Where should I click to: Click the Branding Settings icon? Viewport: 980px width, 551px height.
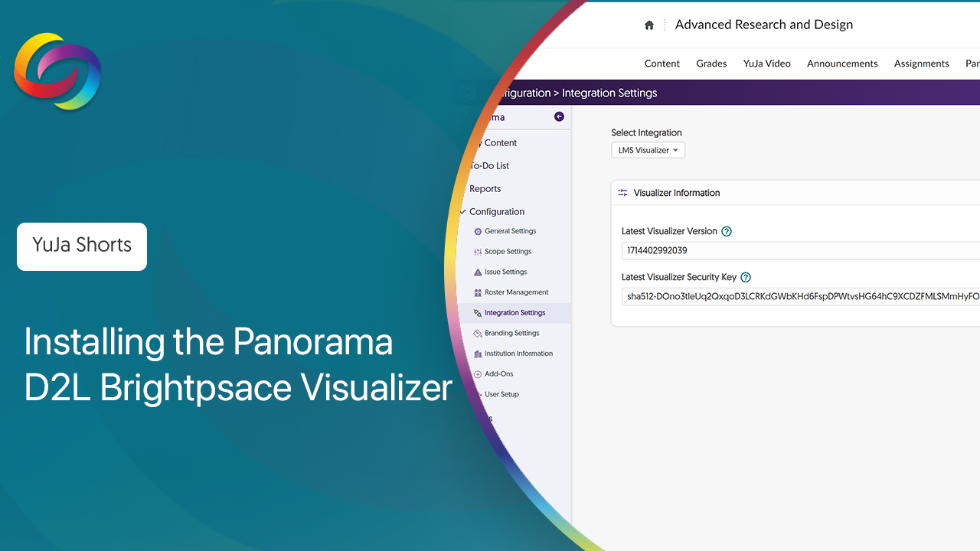(x=479, y=333)
